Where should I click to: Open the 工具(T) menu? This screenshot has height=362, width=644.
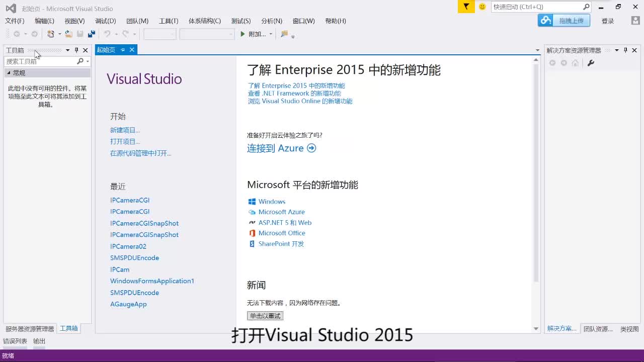point(169,21)
